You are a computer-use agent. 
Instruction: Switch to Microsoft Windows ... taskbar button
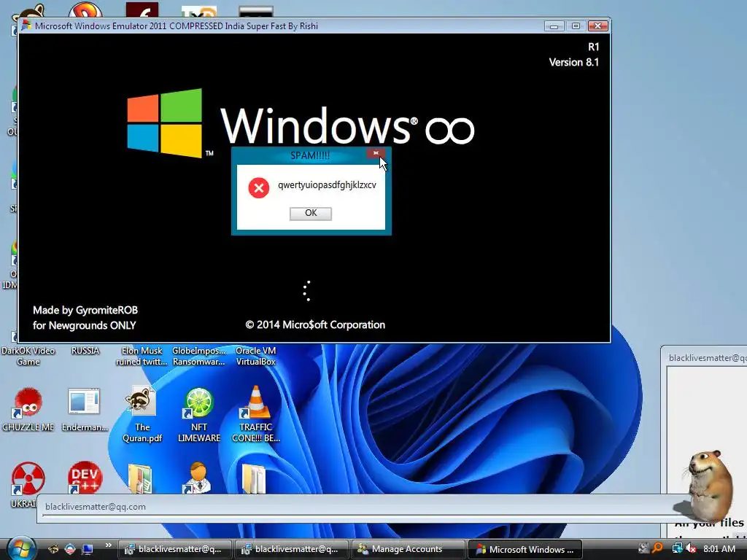525,549
